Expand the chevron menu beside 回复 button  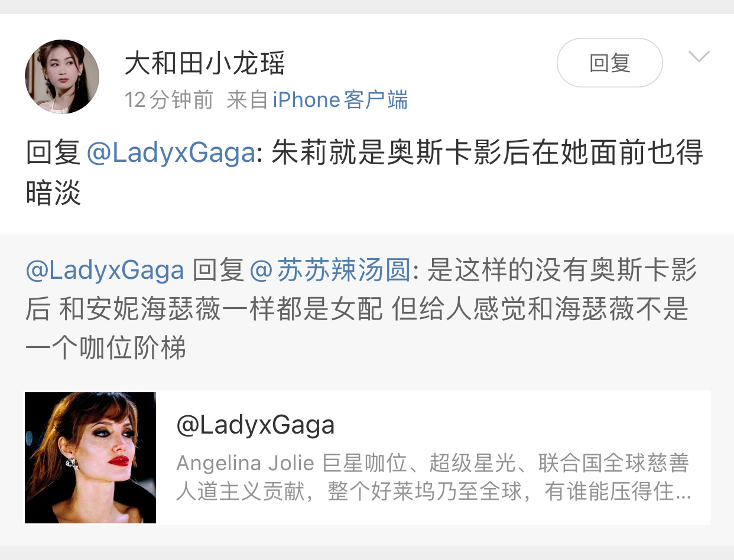point(699,57)
